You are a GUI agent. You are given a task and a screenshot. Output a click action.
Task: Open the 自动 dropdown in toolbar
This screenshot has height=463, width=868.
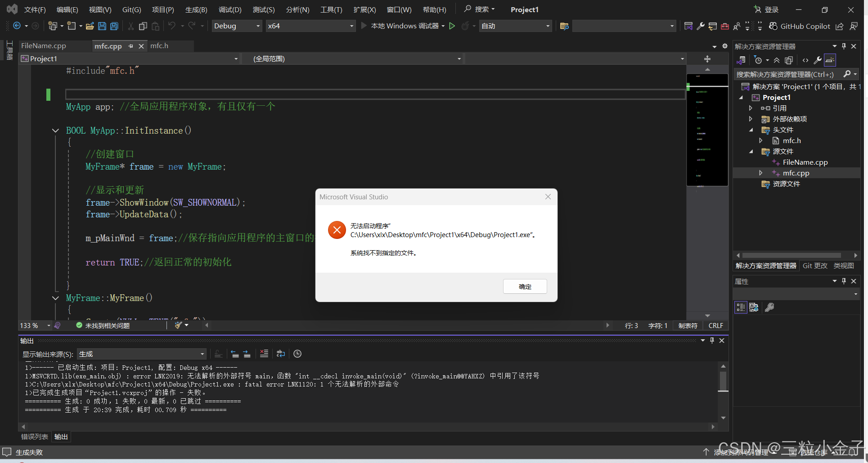click(x=516, y=26)
